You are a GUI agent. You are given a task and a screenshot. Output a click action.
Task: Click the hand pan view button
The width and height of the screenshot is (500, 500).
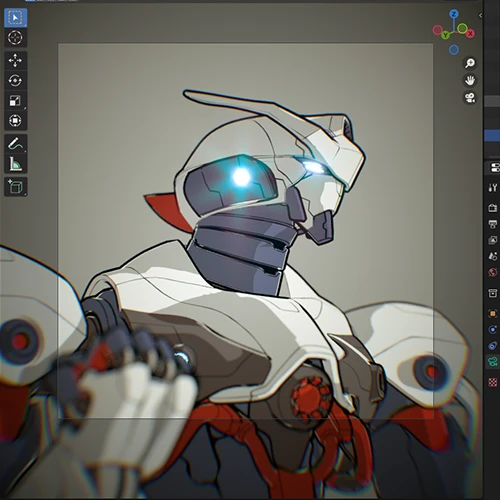470,80
